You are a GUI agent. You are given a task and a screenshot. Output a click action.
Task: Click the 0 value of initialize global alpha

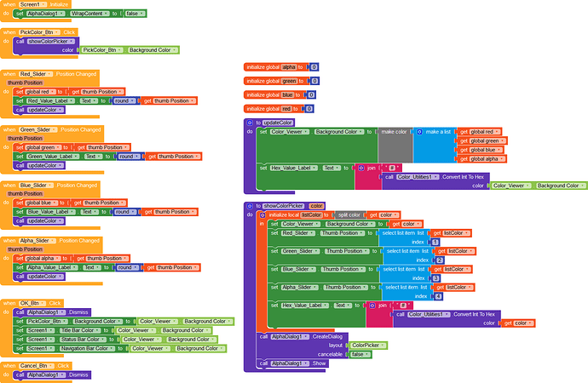pos(314,66)
